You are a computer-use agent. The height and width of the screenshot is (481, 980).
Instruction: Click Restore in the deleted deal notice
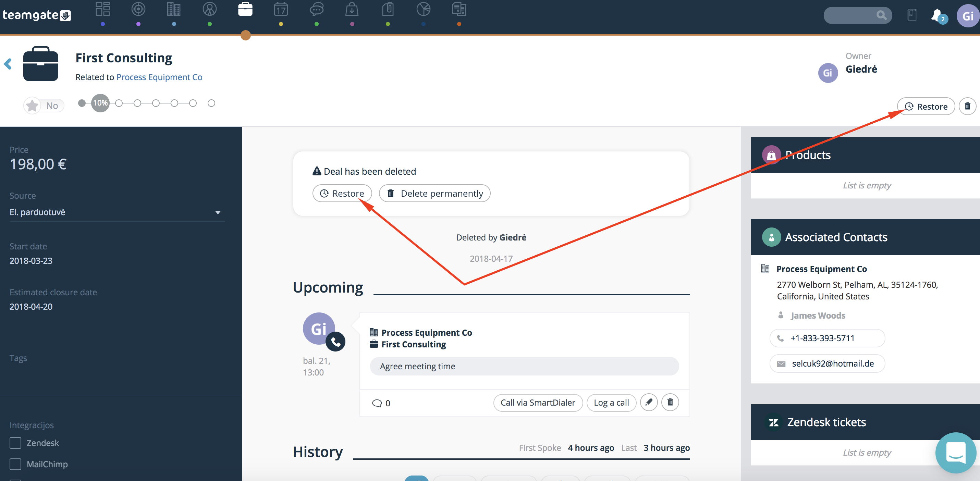pos(342,194)
